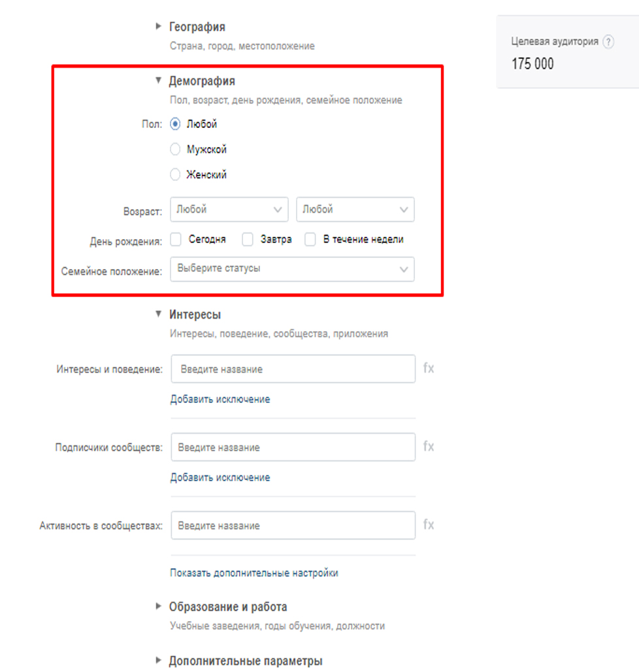639x672 pixels.
Task: Click the Подписчики сообществ input field
Action: tap(293, 447)
